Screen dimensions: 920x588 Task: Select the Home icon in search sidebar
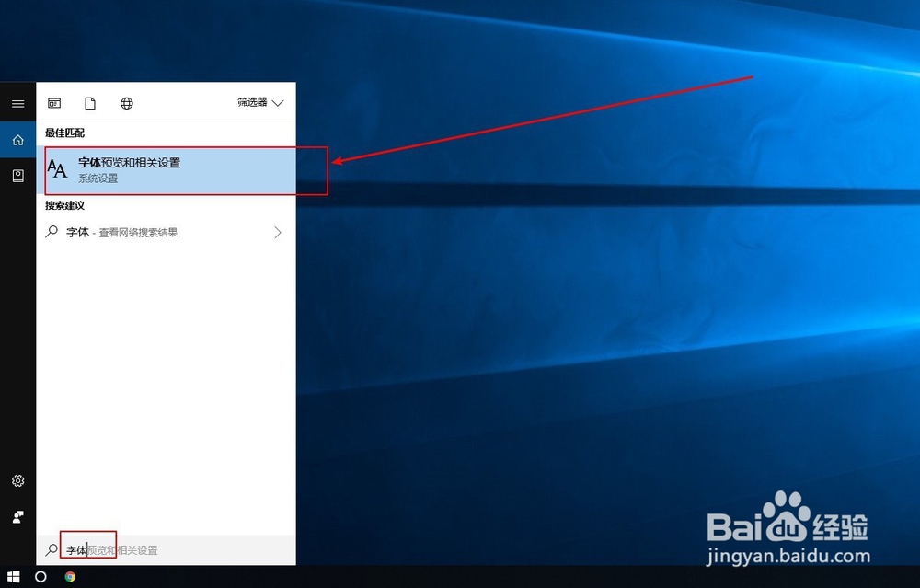tap(18, 140)
